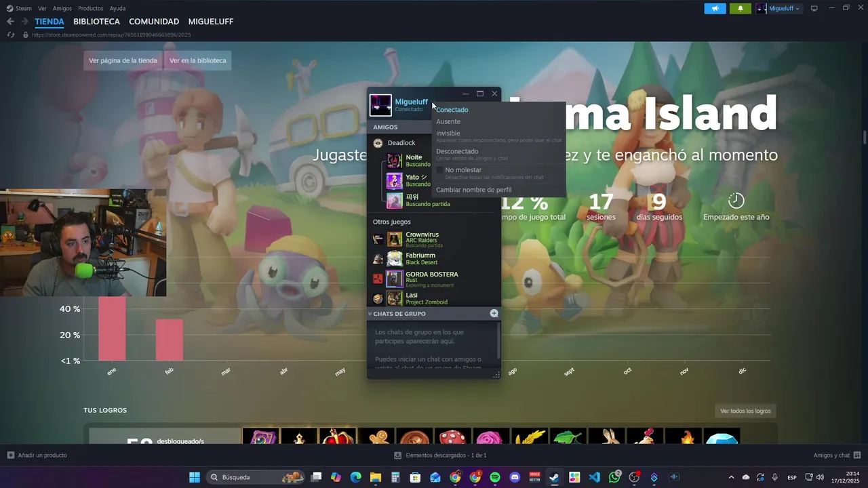The height and width of the screenshot is (488, 868).
Task: Switch to the TIENDA tab
Action: point(50,22)
